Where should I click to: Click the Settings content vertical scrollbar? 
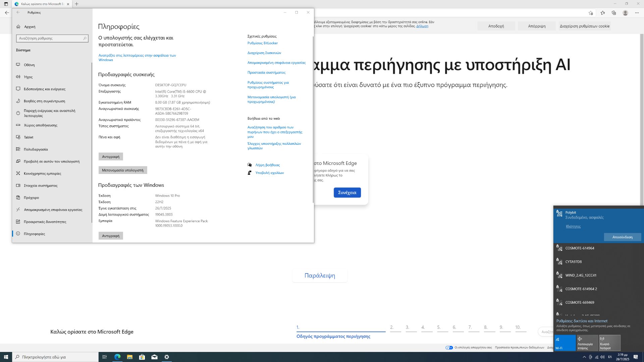313,119
